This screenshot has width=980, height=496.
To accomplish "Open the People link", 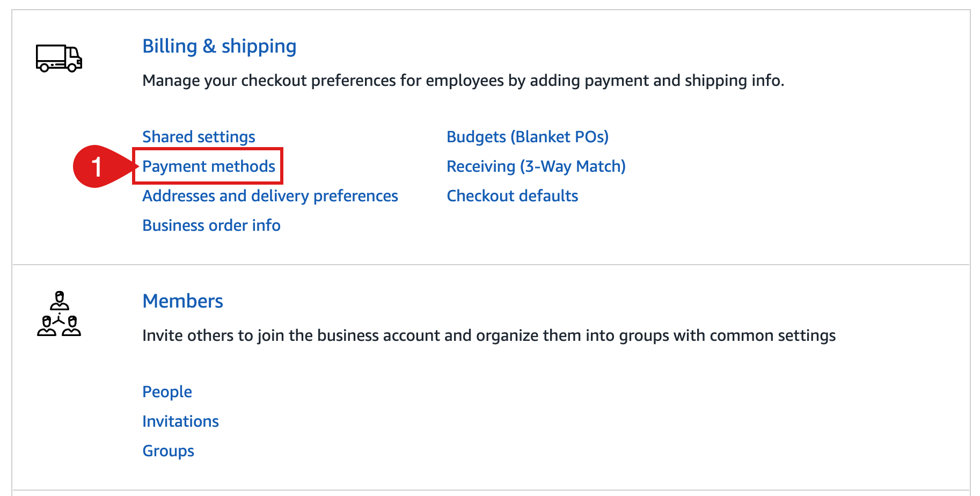I will click(x=167, y=392).
